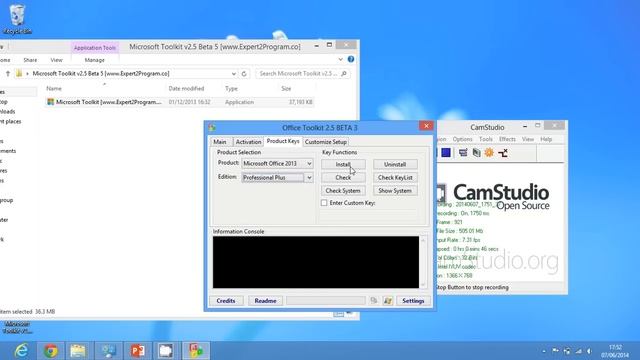Click the Uninstall key button
The width and height of the screenshot is (640, 360).
395,164
